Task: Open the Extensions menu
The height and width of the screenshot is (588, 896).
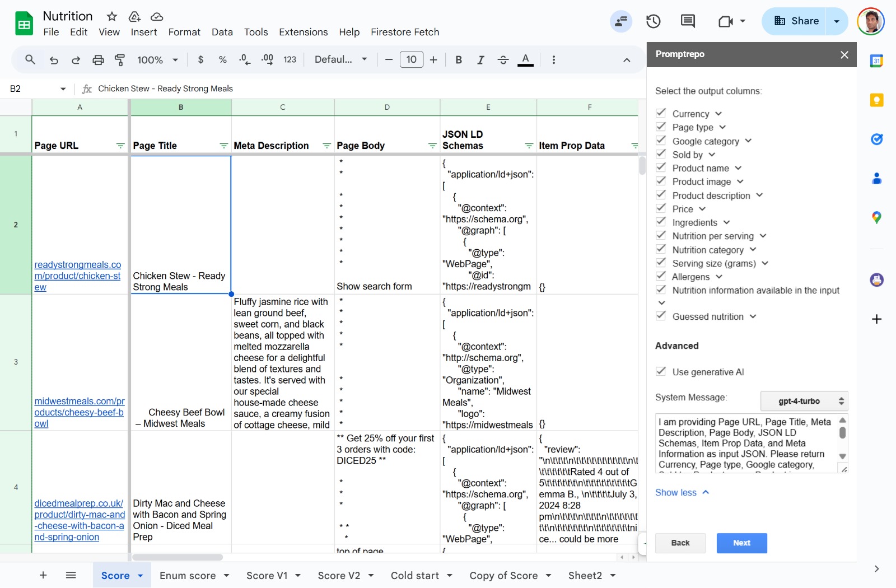Action: 303,32
